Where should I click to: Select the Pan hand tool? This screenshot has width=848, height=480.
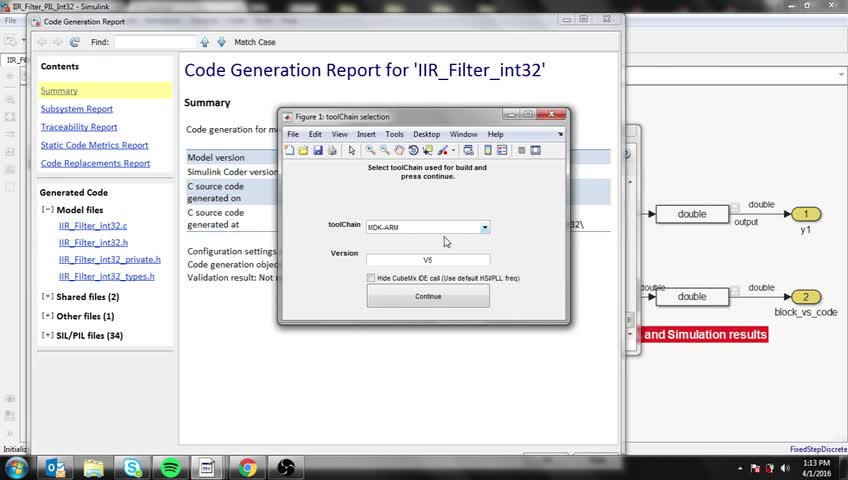(x=399, y=150)
